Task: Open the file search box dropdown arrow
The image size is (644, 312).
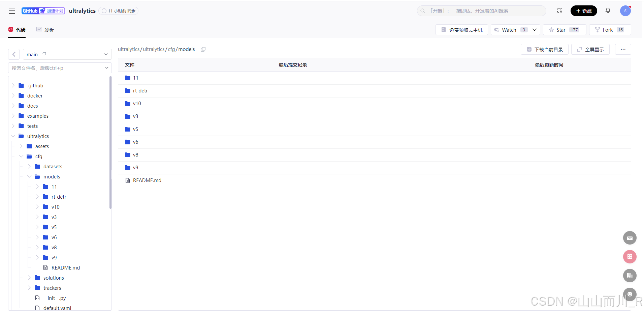Action: 107,68
